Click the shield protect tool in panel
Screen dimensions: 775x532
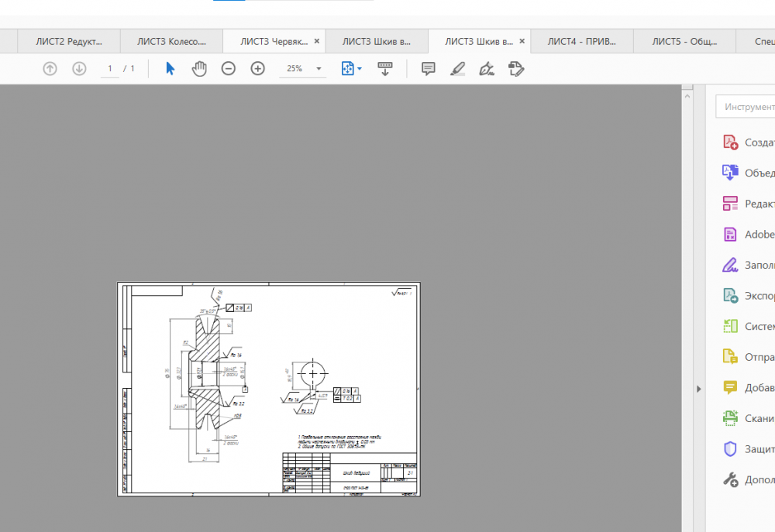730,449
